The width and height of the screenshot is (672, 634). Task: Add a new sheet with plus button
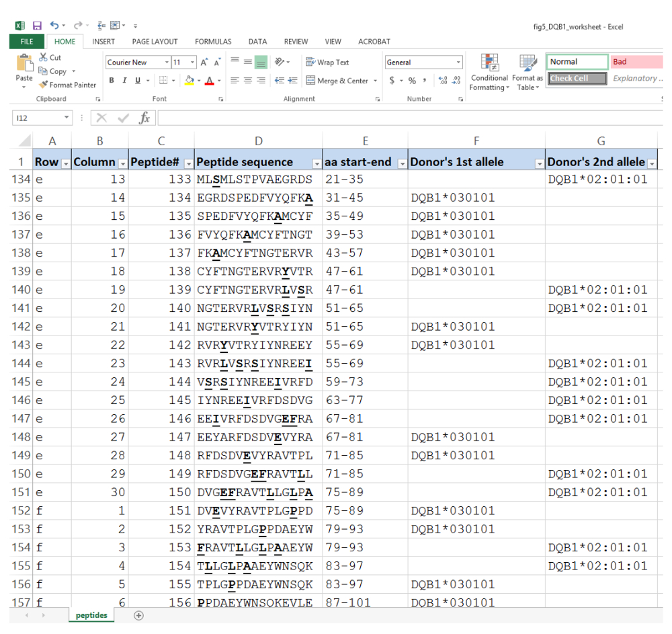click(x=139, y=615)
